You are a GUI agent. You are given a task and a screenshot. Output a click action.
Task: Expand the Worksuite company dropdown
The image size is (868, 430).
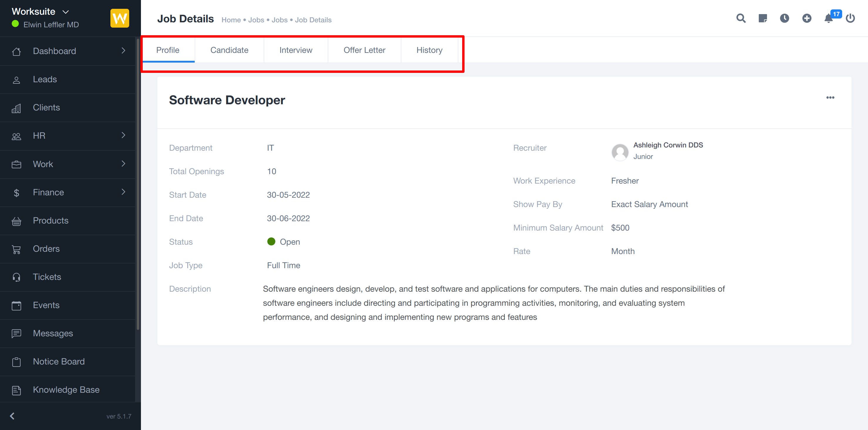pos(66,12)
